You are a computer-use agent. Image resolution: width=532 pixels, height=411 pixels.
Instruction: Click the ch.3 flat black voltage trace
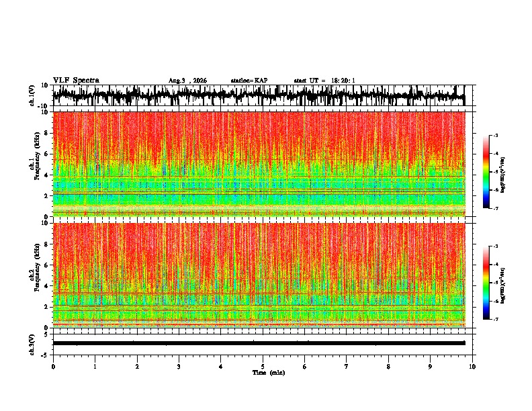259,343
